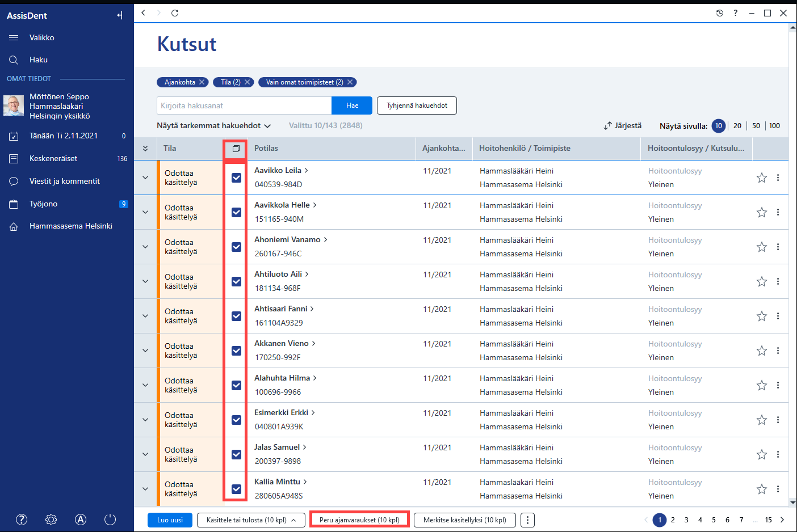Expand the Jalas Samuel row

pyautogui.click(x=145, y=454)
